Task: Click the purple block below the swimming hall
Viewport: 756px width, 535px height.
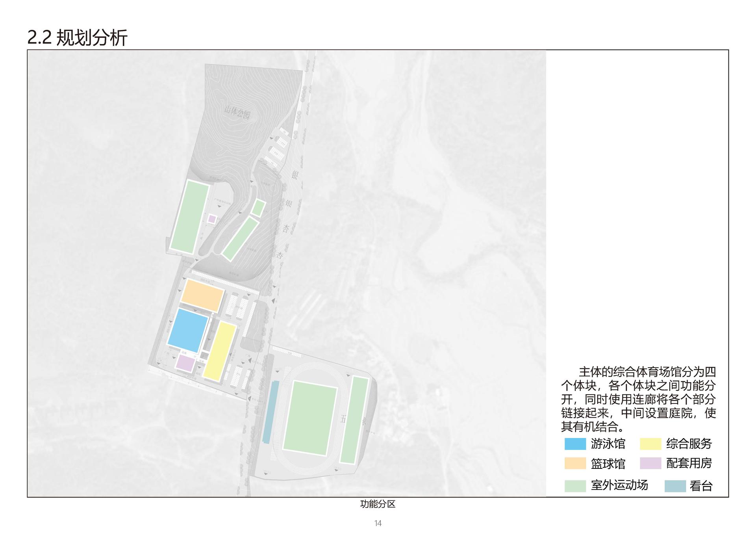Action: pyautogui.click(x=185, y=363)
